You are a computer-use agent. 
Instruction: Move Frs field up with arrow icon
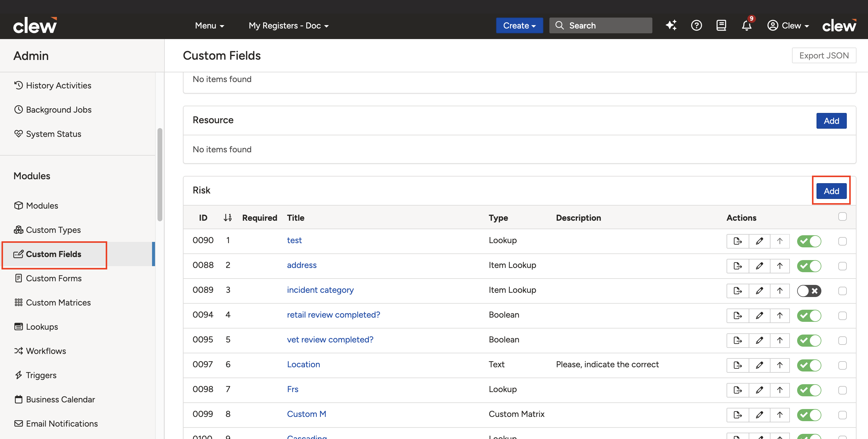(780, 390)
